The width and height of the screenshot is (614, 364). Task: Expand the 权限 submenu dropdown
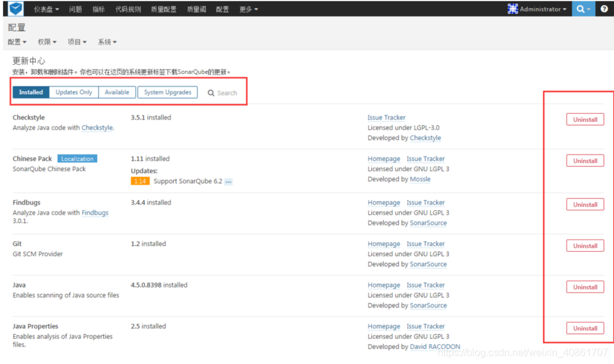click(47, 42)
